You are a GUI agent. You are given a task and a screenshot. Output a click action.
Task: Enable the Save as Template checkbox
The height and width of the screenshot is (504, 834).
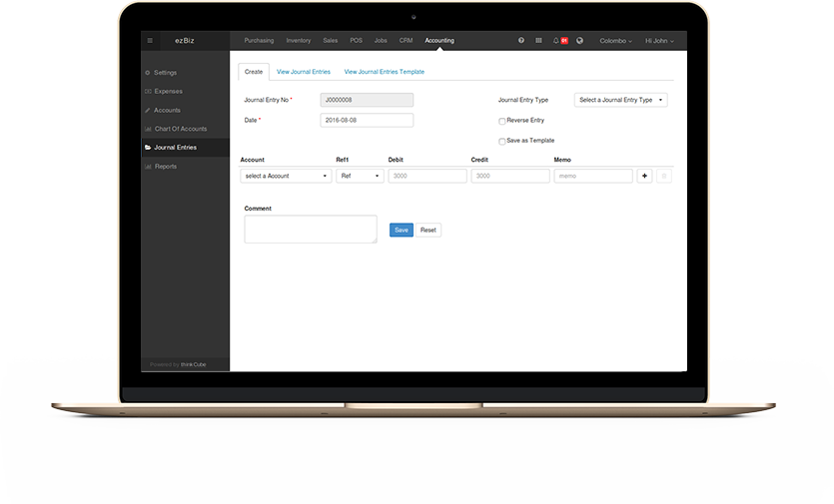click(x=501, y=142)
